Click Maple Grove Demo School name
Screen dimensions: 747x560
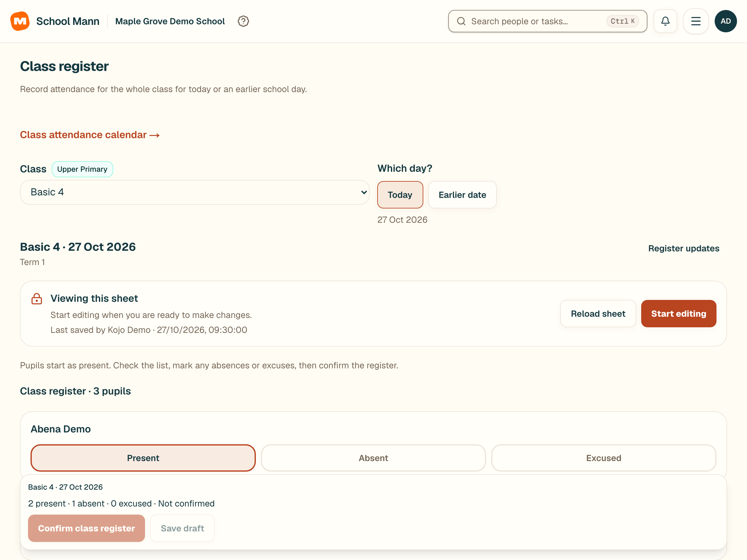tap(170, 21)
